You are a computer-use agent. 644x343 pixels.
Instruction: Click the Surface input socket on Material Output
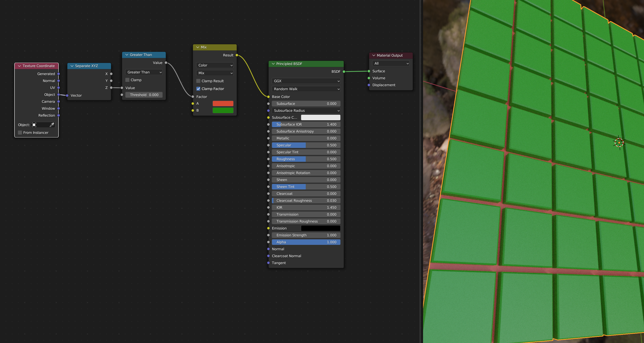click(x=369, y=71)
